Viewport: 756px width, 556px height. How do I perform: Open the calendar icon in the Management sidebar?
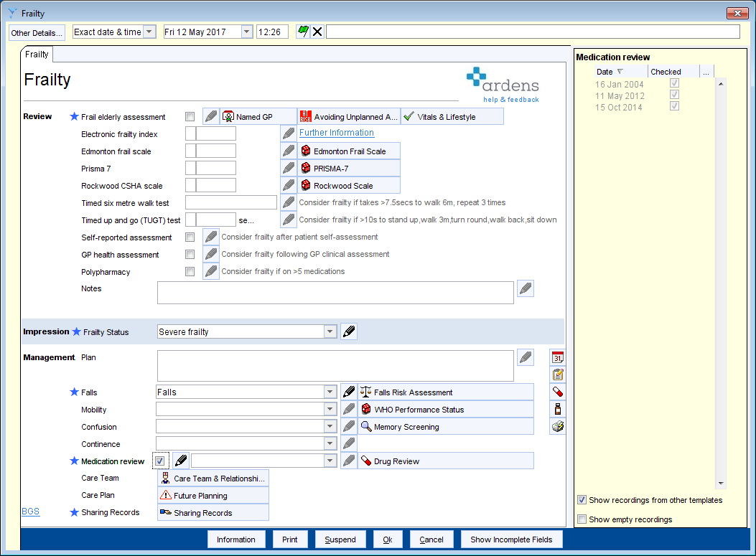(x=558, y=357)
